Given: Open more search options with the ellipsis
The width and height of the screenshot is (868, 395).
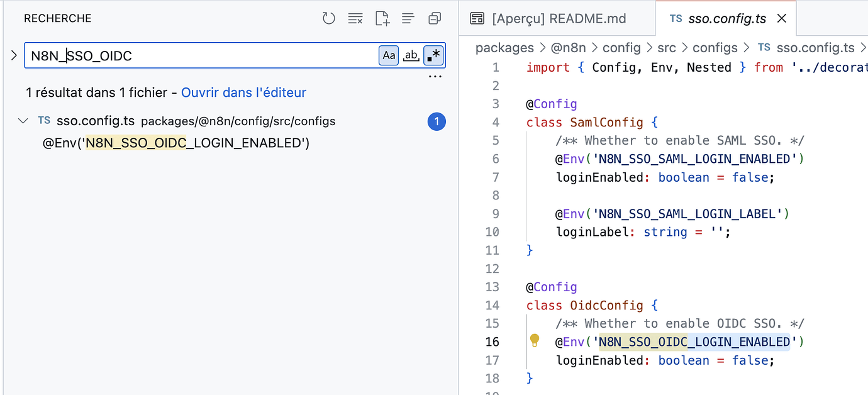Looking at the screenshot, I should point(435,75).
